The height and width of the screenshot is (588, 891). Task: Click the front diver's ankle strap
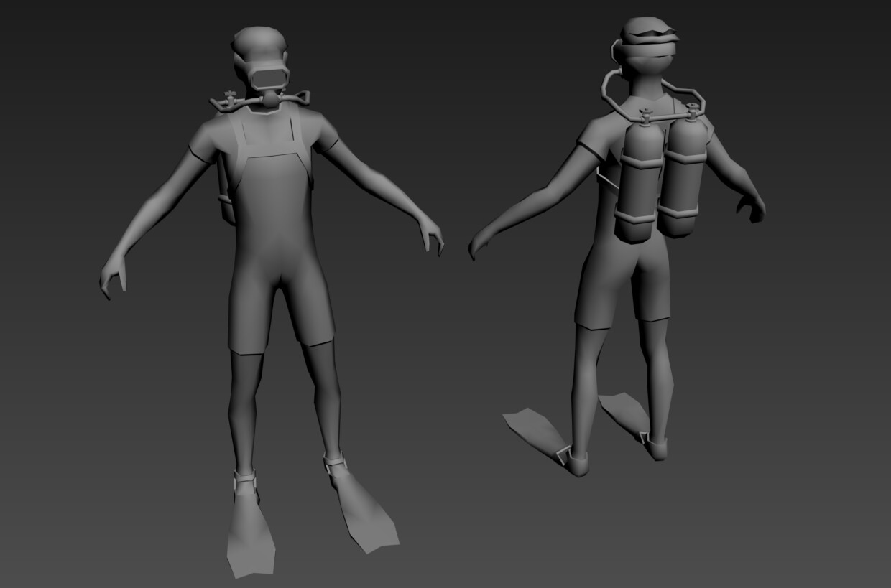pos(244,477)
